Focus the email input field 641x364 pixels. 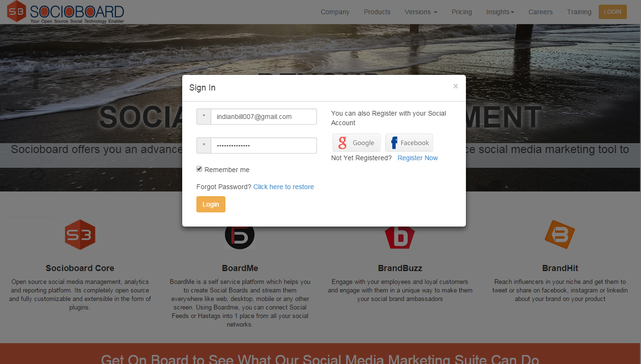[x=263, y=117]
